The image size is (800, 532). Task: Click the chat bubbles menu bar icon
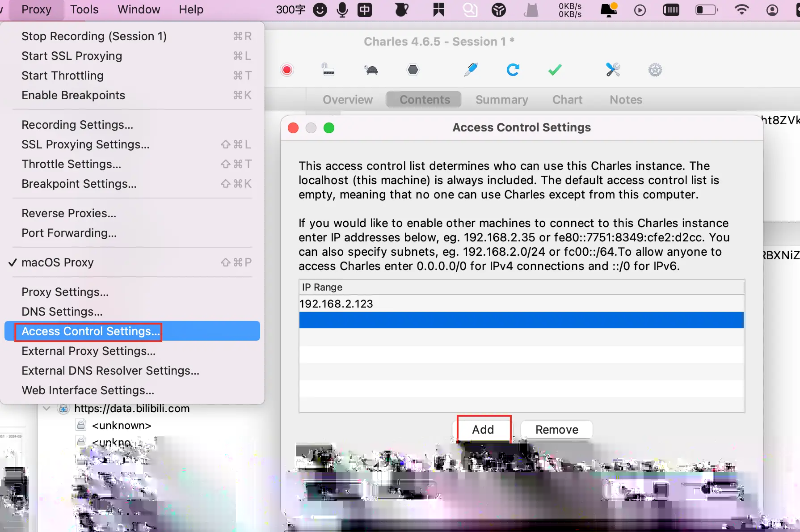coord(470,10)
